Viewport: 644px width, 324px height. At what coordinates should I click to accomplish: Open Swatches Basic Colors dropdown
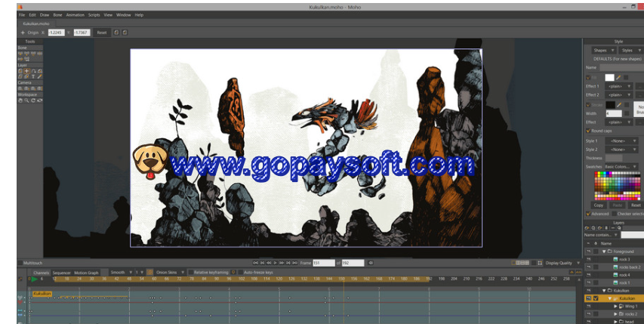pyautogui.click(x=621, y=167)
